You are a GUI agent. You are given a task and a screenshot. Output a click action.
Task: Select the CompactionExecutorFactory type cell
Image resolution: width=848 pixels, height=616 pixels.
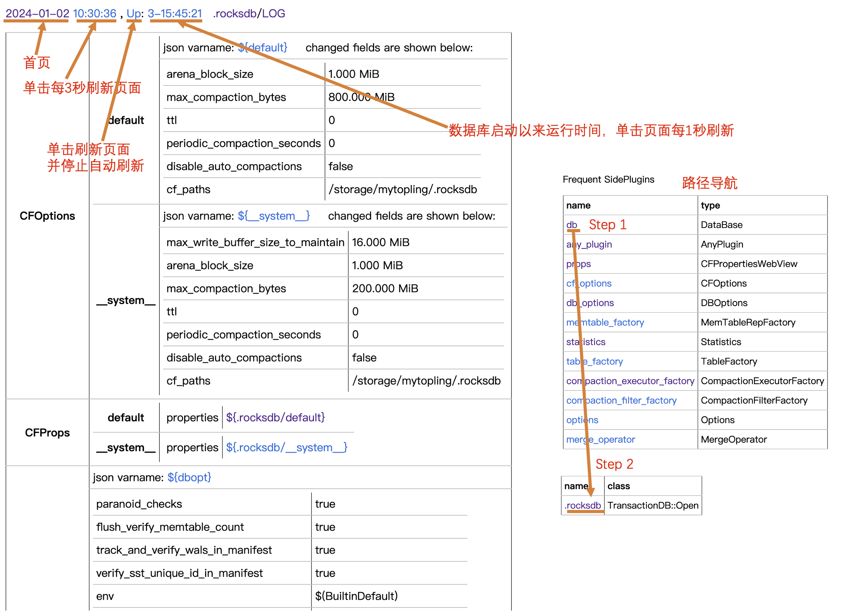click(762, 381)
